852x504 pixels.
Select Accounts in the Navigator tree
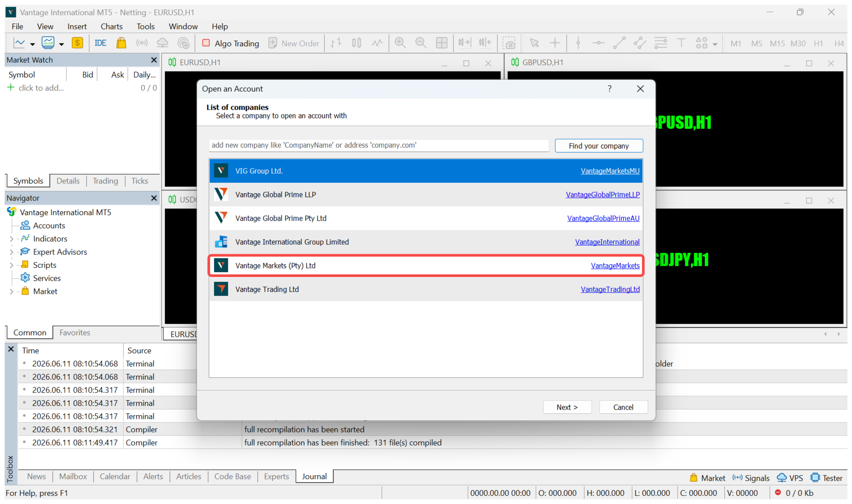(x=49, y=226)
